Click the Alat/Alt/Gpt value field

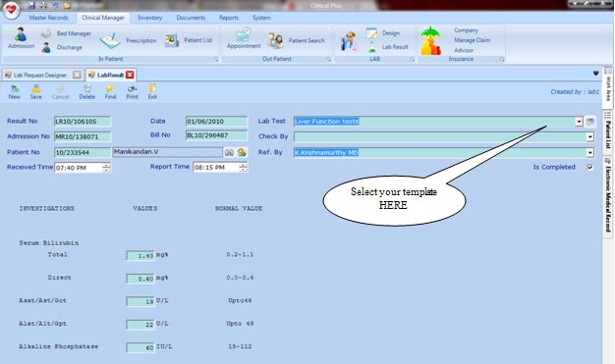140,325
